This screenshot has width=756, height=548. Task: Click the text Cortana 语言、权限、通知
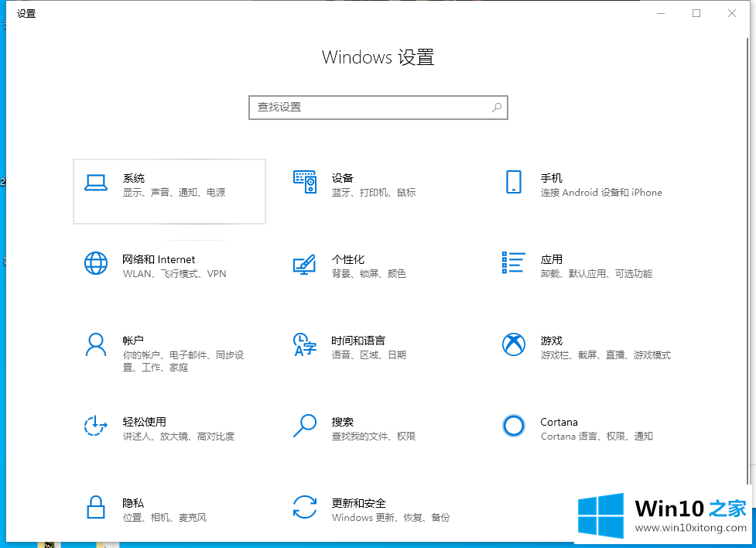pos(597,436)
